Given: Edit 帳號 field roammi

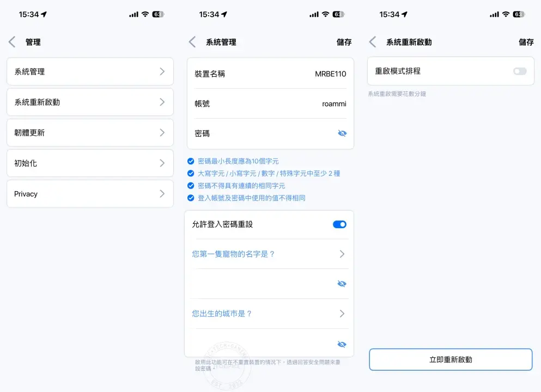Looking at the screenshot, I should point(333,103).
